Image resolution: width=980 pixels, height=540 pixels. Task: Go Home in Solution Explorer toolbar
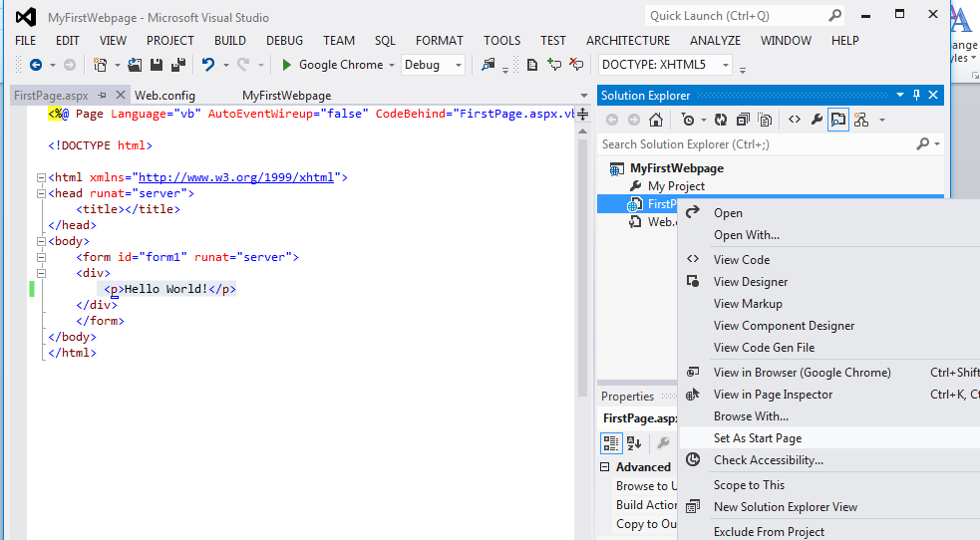pos(656,120)
